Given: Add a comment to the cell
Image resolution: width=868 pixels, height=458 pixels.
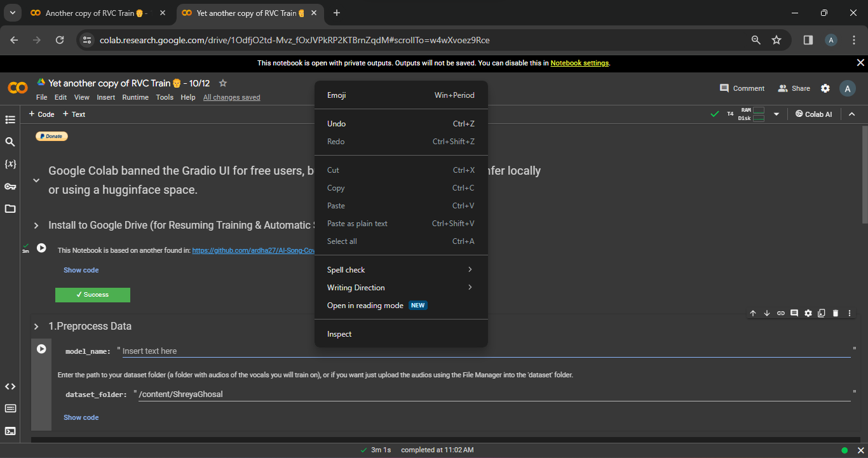Looking at the screenshot, I should (x=794, y=313).
